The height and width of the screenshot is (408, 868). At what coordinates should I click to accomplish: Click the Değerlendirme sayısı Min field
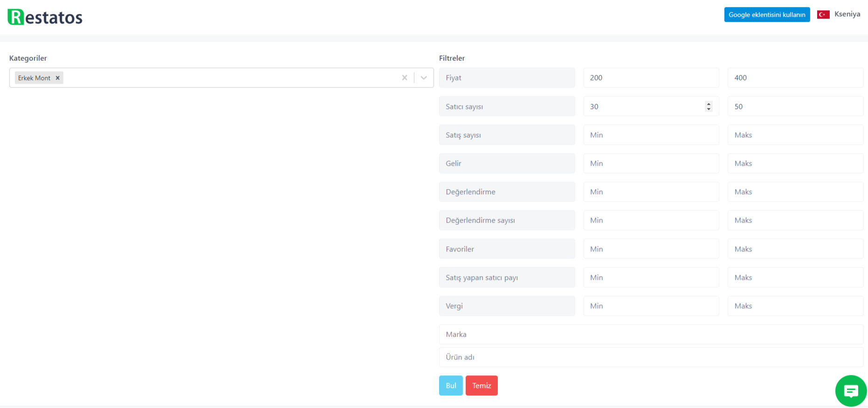651,220
